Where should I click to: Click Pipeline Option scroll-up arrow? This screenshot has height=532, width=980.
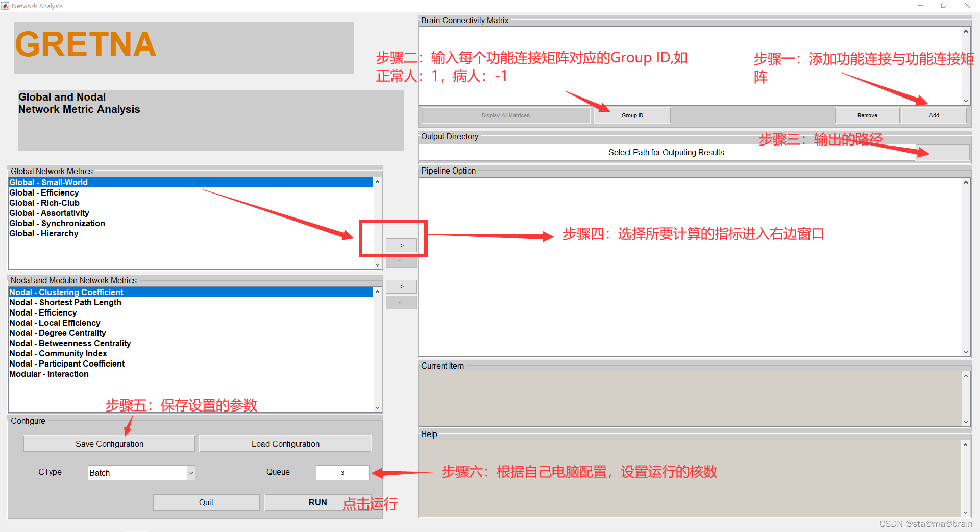coord(966,183)
